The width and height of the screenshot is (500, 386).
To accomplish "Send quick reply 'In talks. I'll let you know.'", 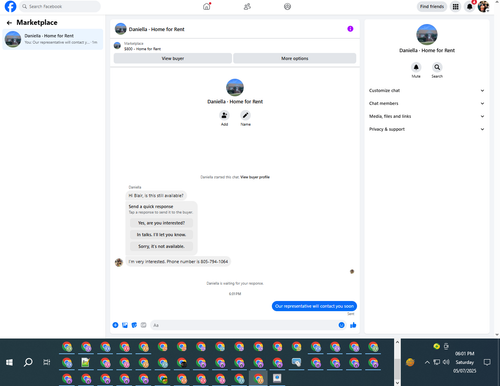I will (x=161, y=235).
